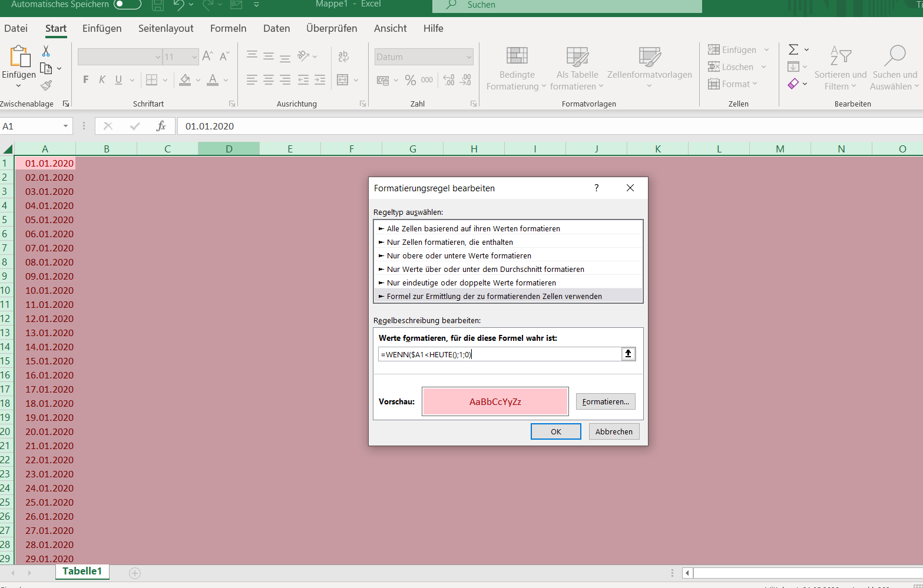
Task: Click the percent style icon
Action: click(x=411, y=79)
